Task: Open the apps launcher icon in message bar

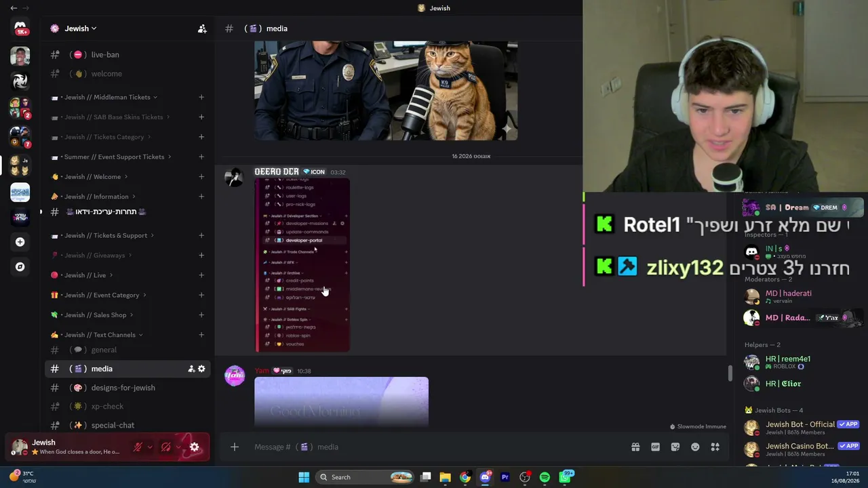Action: [715, 447]
